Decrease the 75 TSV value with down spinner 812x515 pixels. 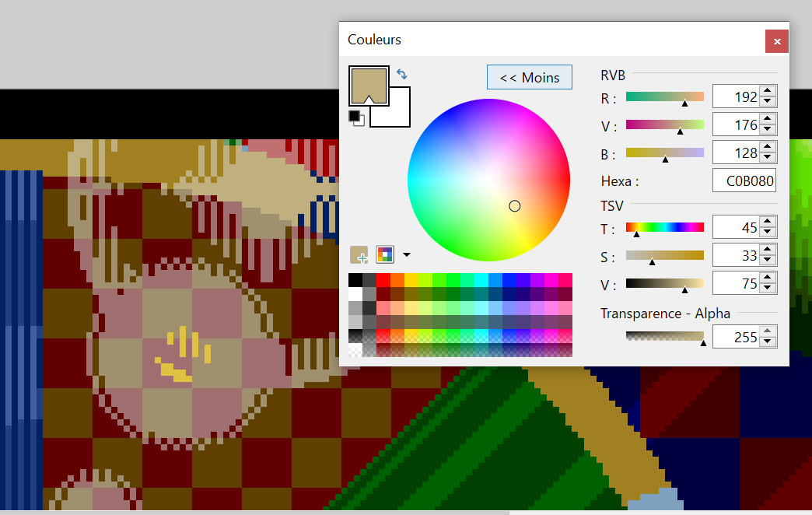pyautogui.click(x=768, y=289)
